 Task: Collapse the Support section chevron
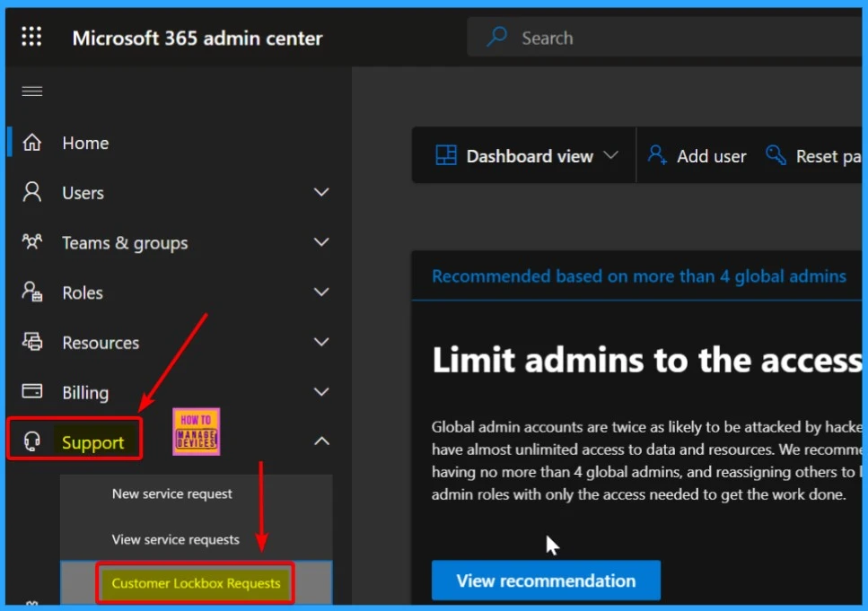pos(321,441)
